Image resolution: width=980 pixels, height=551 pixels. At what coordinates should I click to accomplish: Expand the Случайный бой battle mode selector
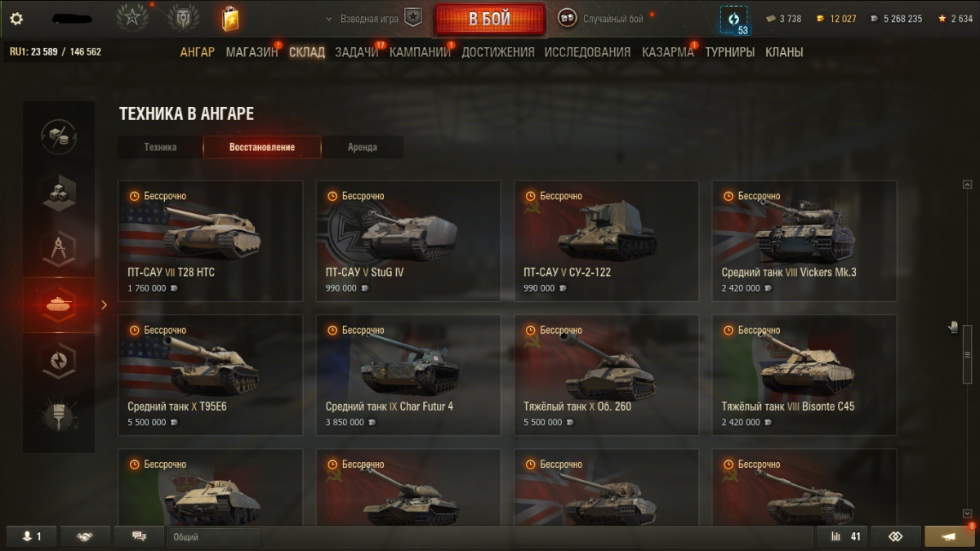pyautogui.click(x=607, y=18)
